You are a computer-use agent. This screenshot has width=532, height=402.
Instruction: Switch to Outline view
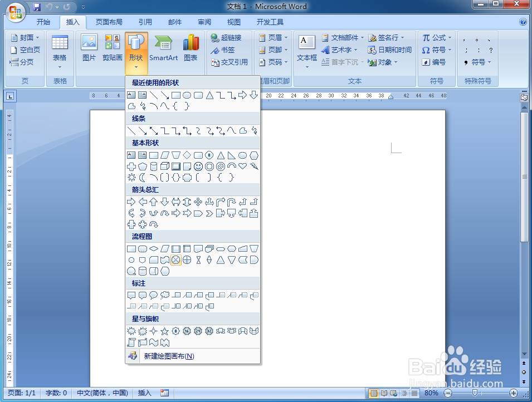(x=404, y=394)
